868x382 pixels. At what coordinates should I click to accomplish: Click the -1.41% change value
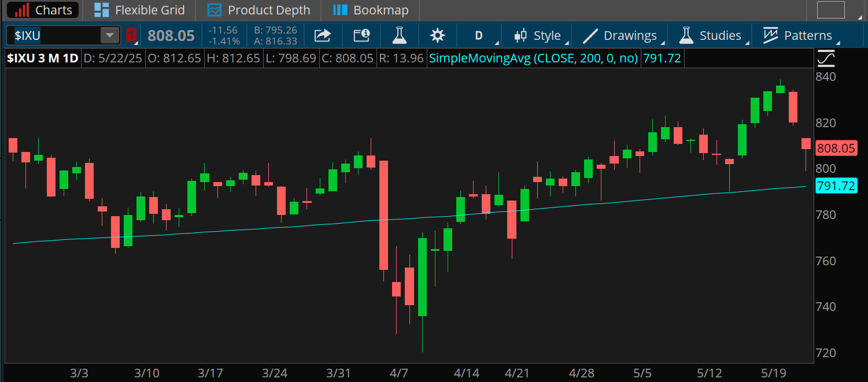pyautogui.click(x=224, y=41)
